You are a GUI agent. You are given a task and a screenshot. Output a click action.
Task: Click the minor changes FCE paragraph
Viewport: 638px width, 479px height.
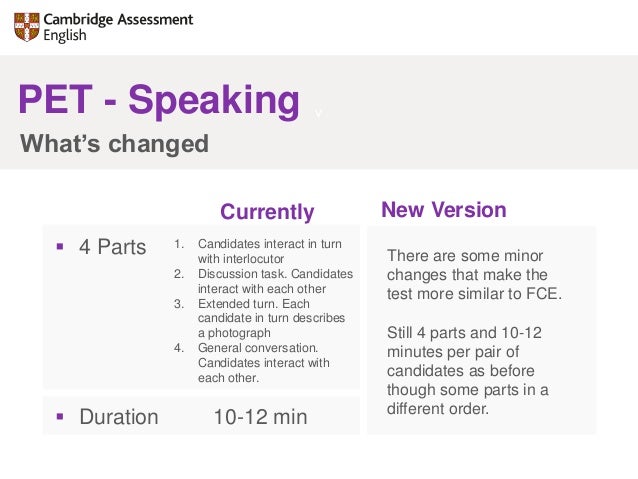pyautogui.click(x=474, y=275)
